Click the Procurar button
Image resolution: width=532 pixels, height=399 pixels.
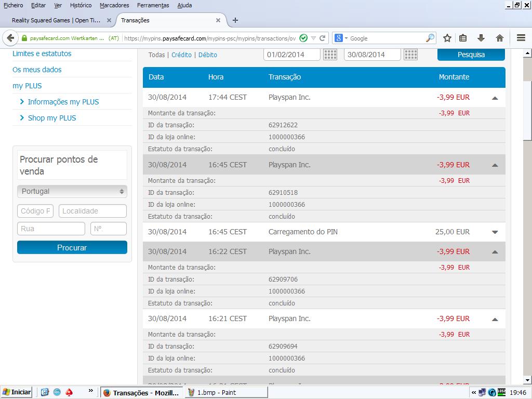click(x=72, y=248)
